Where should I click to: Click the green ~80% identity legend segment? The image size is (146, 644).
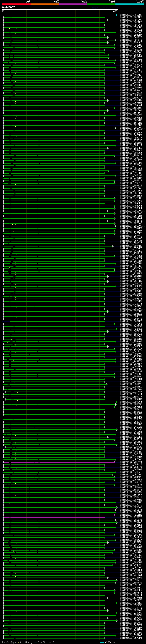click(101, 4)
